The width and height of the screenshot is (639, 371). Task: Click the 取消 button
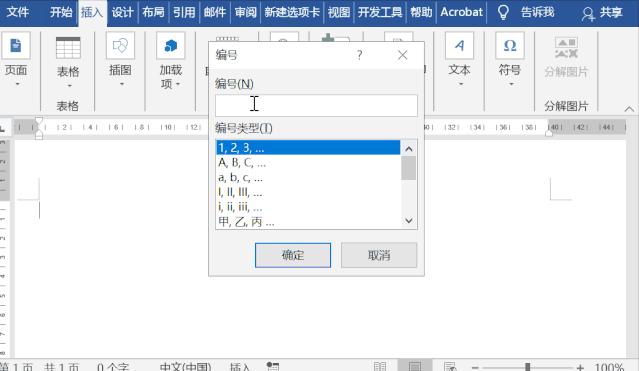pos(379,255)
